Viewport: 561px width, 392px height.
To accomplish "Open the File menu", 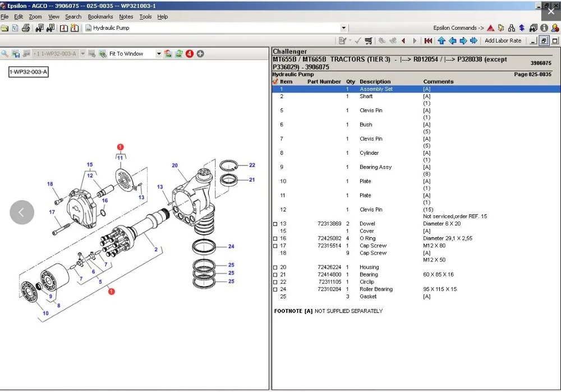I will (x=4, y=16).
